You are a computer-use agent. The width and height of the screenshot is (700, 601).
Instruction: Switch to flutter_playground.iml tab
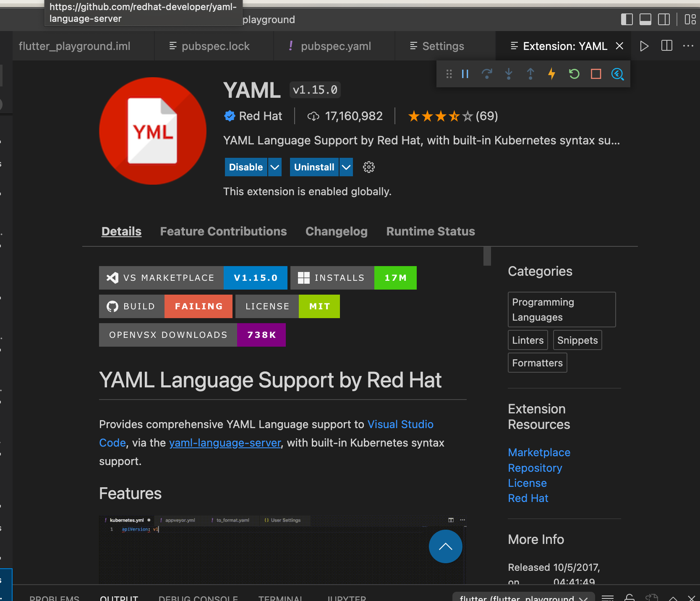pyautogui.click(x=74, y=46)
